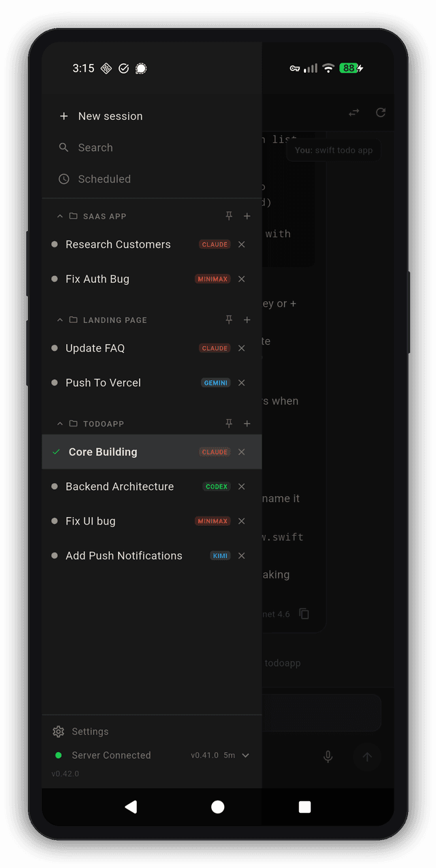Refresh the chat with the refresh icon
Screen dimensions: 436x868
click(x=381, y=112)
